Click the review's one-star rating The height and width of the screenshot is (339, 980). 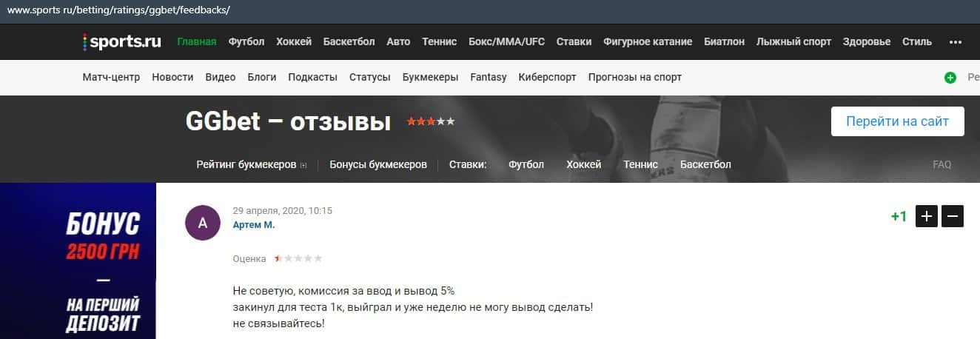point(298,258)
